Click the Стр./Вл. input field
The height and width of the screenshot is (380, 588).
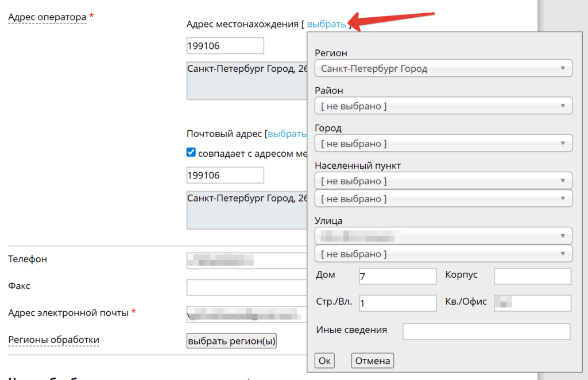[x=397, y=303]
